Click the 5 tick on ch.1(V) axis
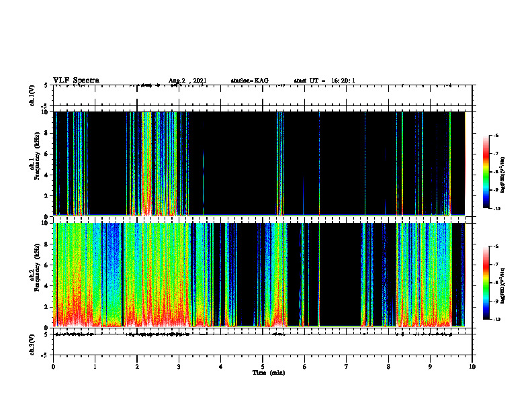 (x=46, y=85)
